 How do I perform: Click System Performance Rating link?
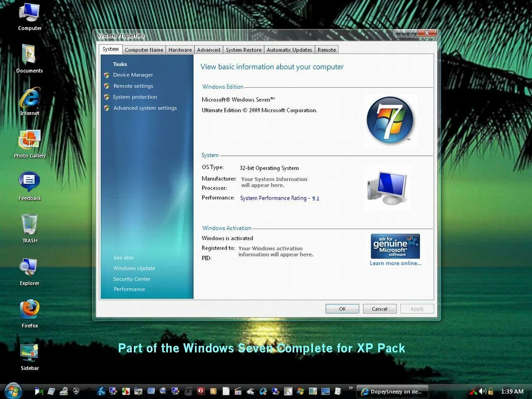pyautogui.click(x=280, y=198)
